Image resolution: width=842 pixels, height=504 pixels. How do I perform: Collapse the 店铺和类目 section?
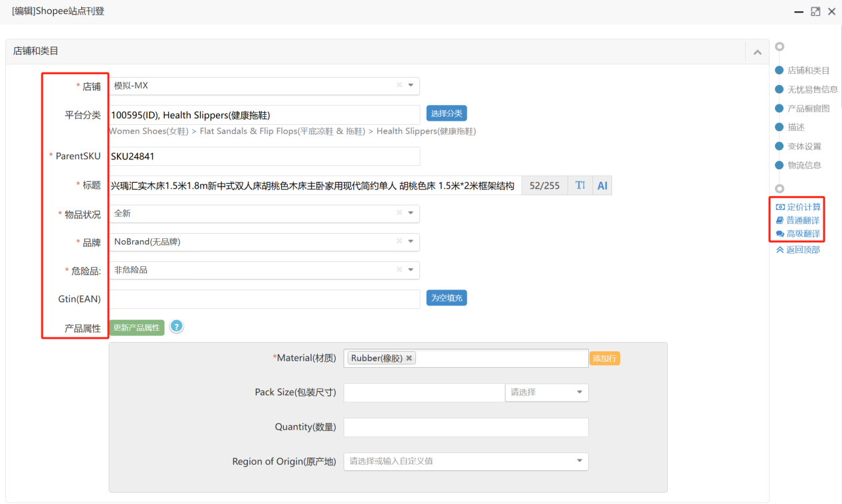tap(757, 52)
